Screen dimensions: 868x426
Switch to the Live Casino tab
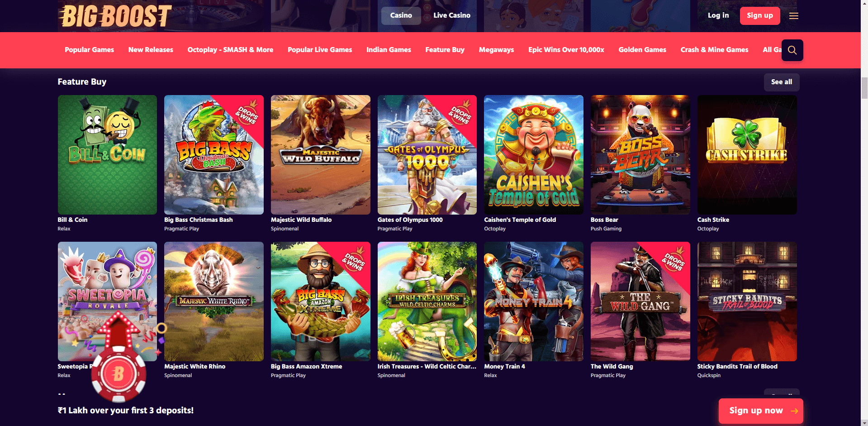tap(451, 15)
